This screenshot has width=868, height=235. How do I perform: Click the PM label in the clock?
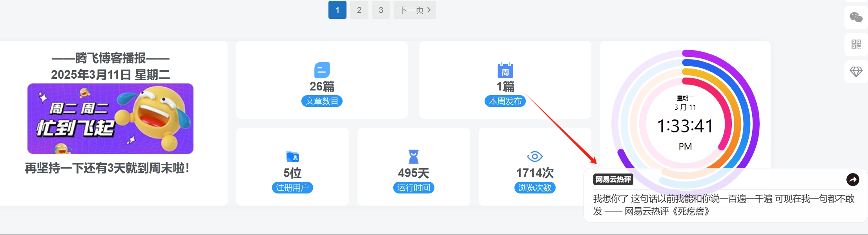[x=685, y=146]
